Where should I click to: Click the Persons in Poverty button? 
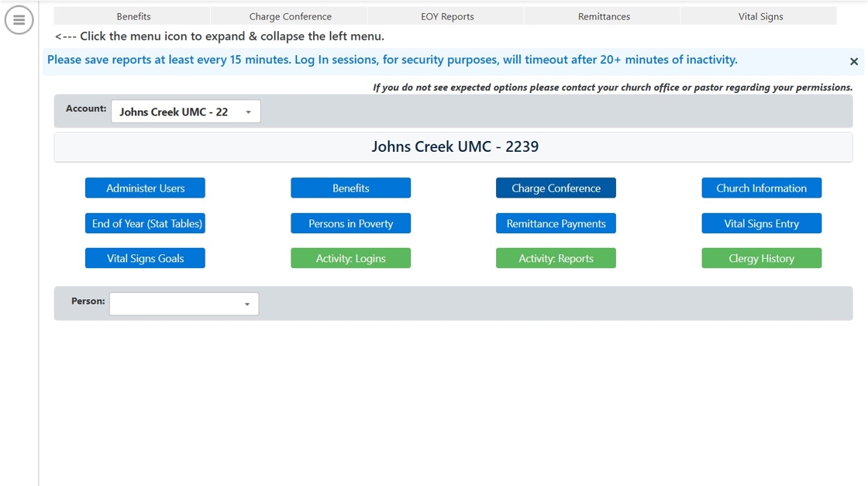coord(350,224)
